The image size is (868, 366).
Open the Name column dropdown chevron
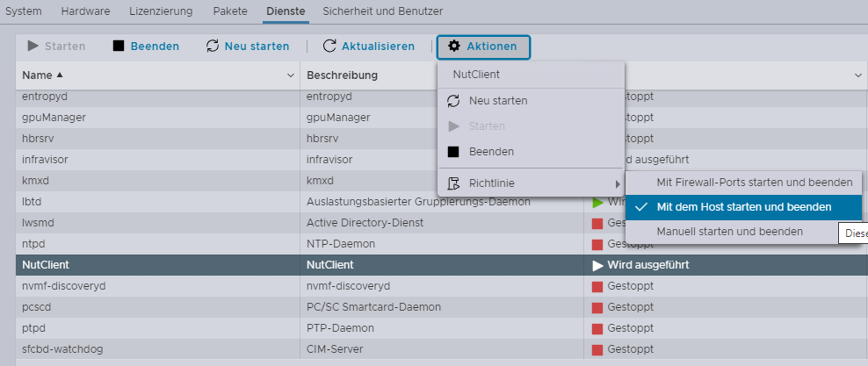point(291,75)
